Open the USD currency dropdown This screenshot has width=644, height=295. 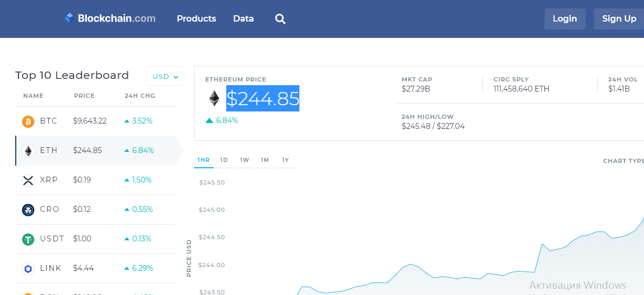coord(165,76)
